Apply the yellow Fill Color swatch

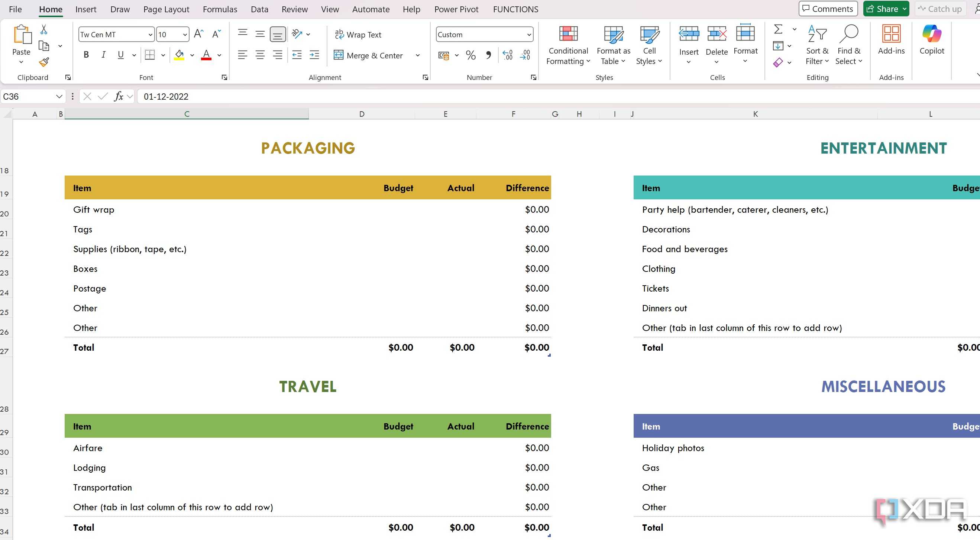tap(179, 55)
